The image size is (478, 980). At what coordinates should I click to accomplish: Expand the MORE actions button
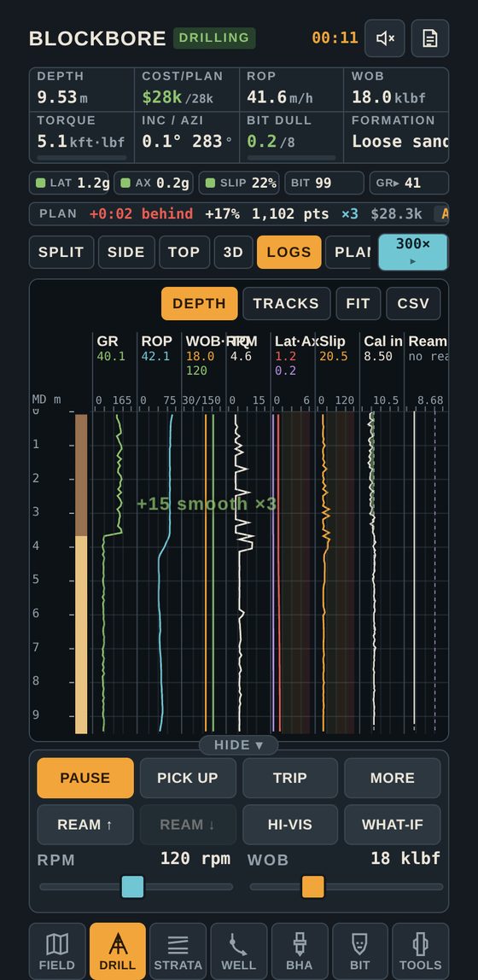click(393, 779)
